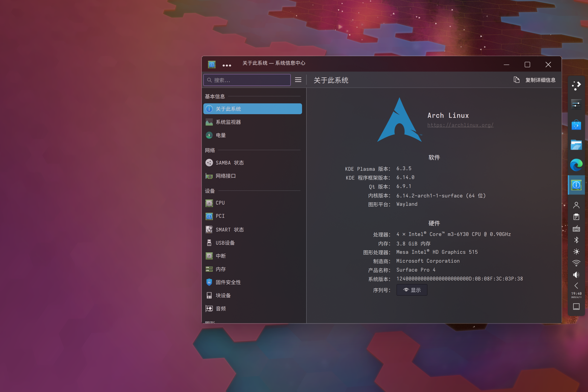588x392 pixels.
Task: Click the Intel Core m3-6Y30 processor value
Action: click(x=453, y=234)
